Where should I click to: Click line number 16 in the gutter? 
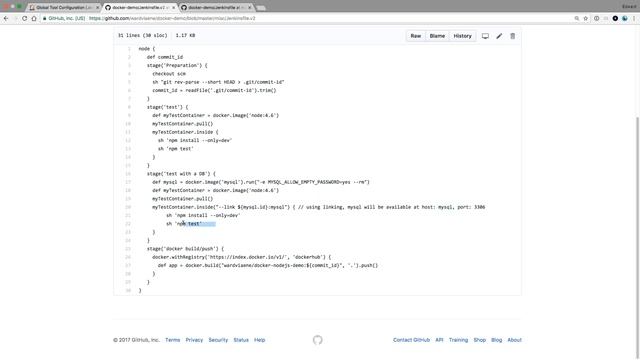coord(128,174)
